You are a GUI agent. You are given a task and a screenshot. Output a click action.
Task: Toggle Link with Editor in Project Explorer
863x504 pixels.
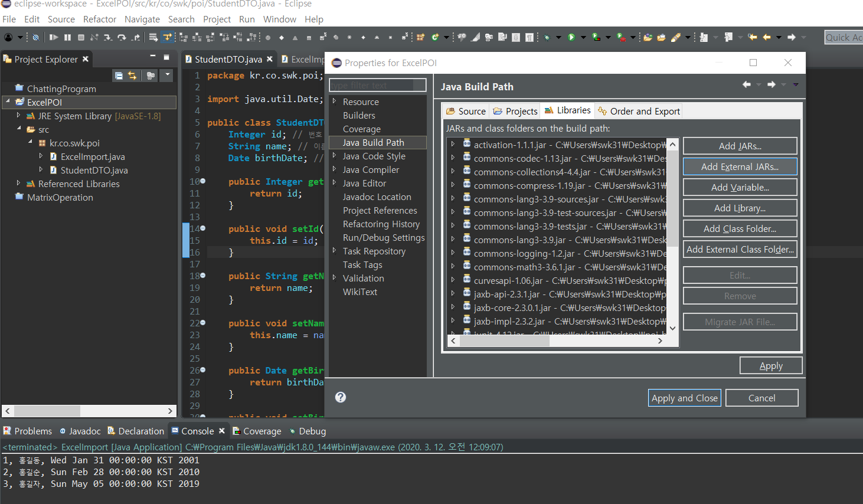(132, 76)
